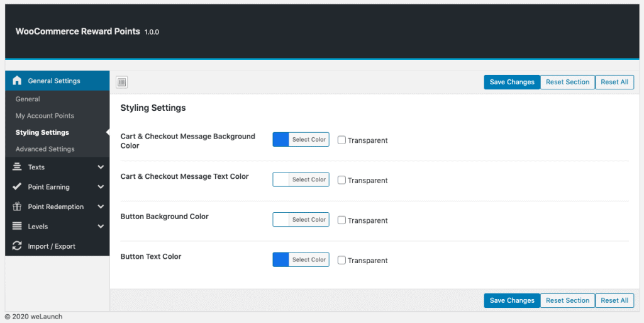Click Select Color for Button Background Color
644x323 pixels.
(x=309, y=220)
